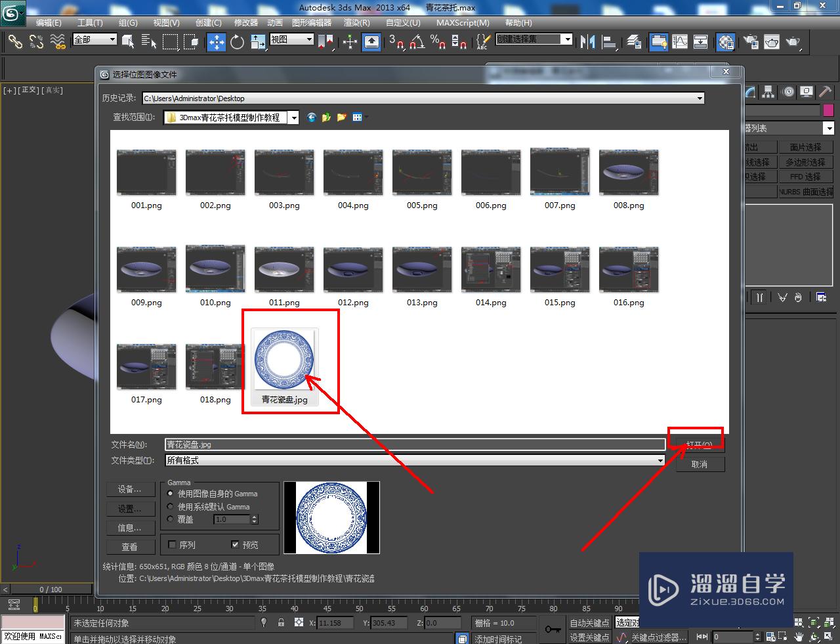This screenshot has height=644, width=840.
Task: Open Curve Editor from toolbar
Action: (680, 42)
